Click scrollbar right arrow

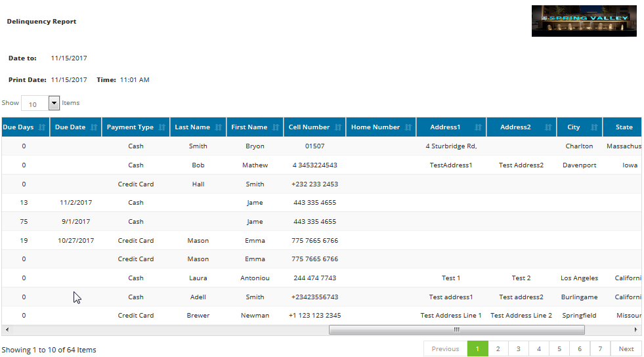(x=635, y=329)
